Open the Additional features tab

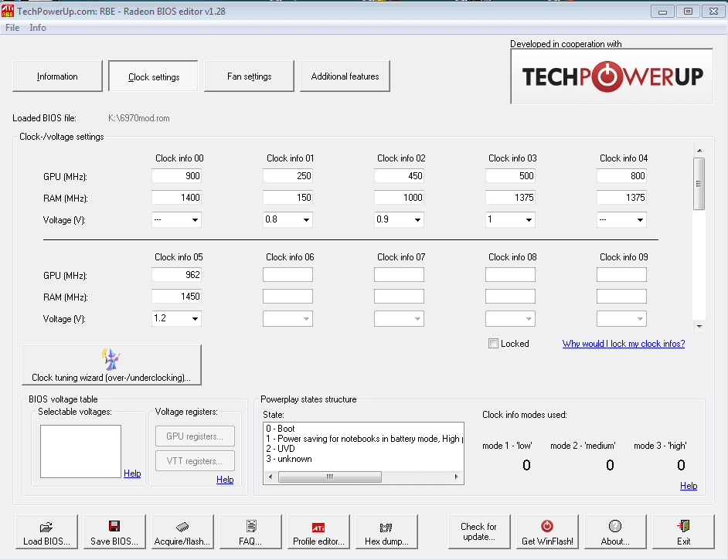coord(345,76)
